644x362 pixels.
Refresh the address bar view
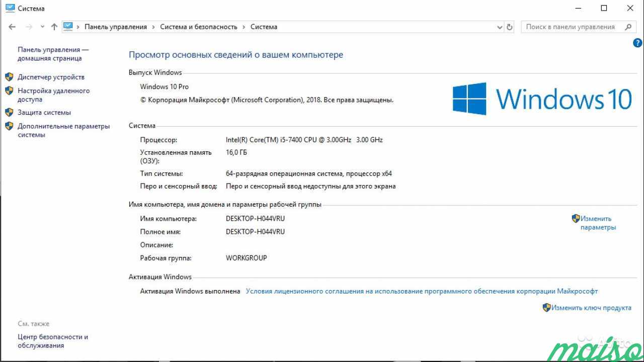(x=509, y=27)
